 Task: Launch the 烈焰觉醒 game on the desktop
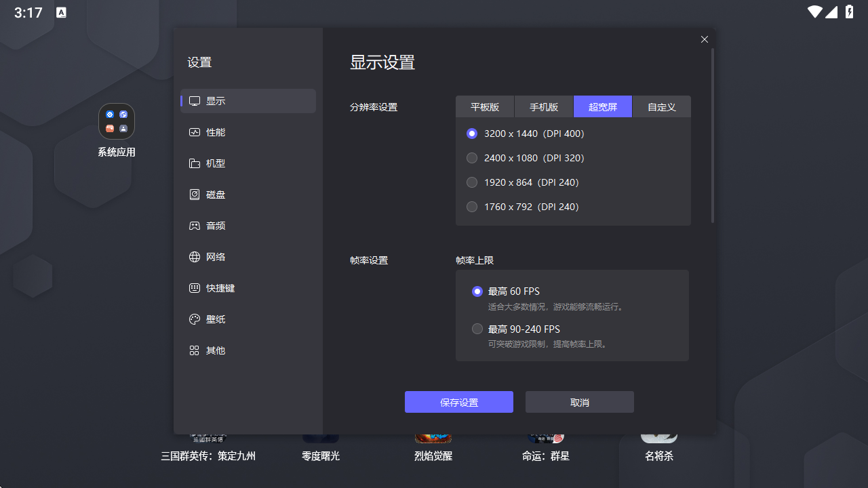[x=433, y=441]
